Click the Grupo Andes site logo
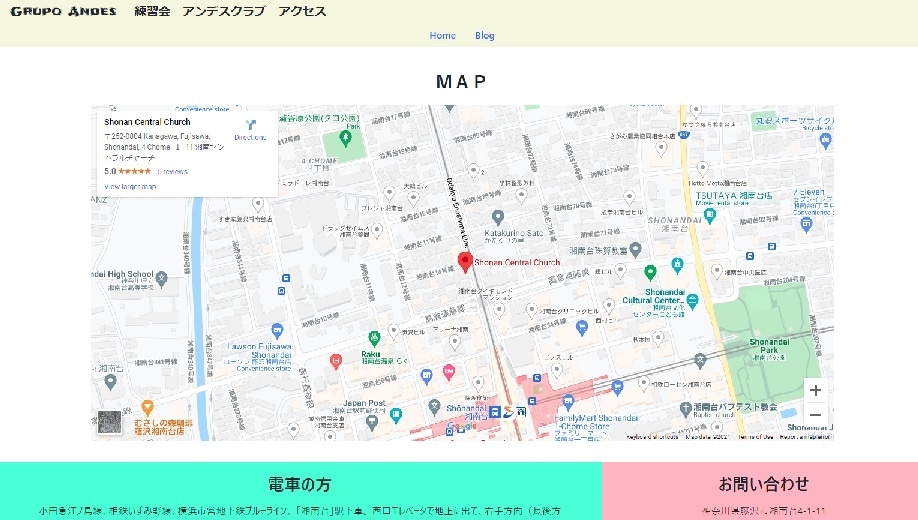Viewport: 918px width, 520px height. [x=63, y=11]
